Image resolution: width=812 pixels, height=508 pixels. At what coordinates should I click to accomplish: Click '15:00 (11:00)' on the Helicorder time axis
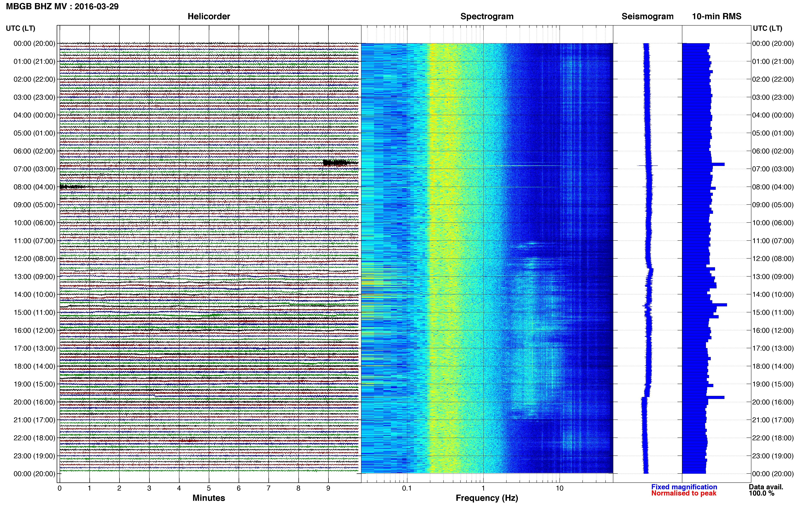34,312
